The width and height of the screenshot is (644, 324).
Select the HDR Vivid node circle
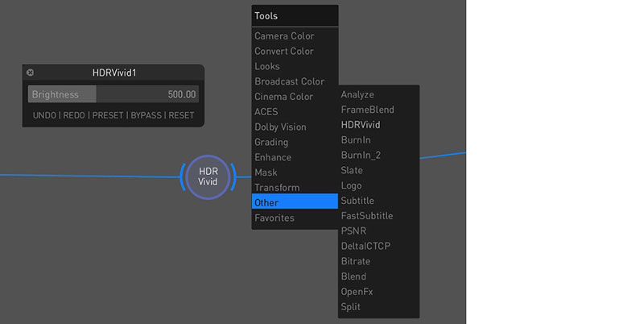pos(208,176)
